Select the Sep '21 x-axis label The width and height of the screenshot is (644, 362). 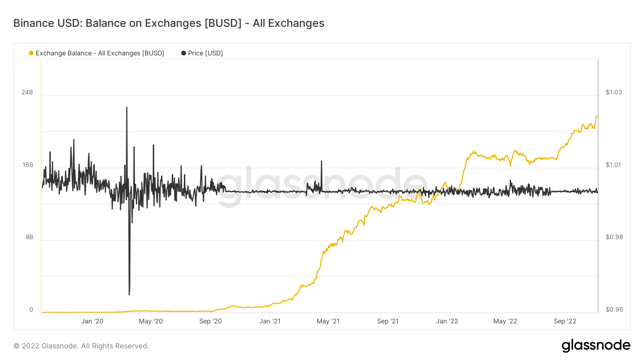pos(388,321)
